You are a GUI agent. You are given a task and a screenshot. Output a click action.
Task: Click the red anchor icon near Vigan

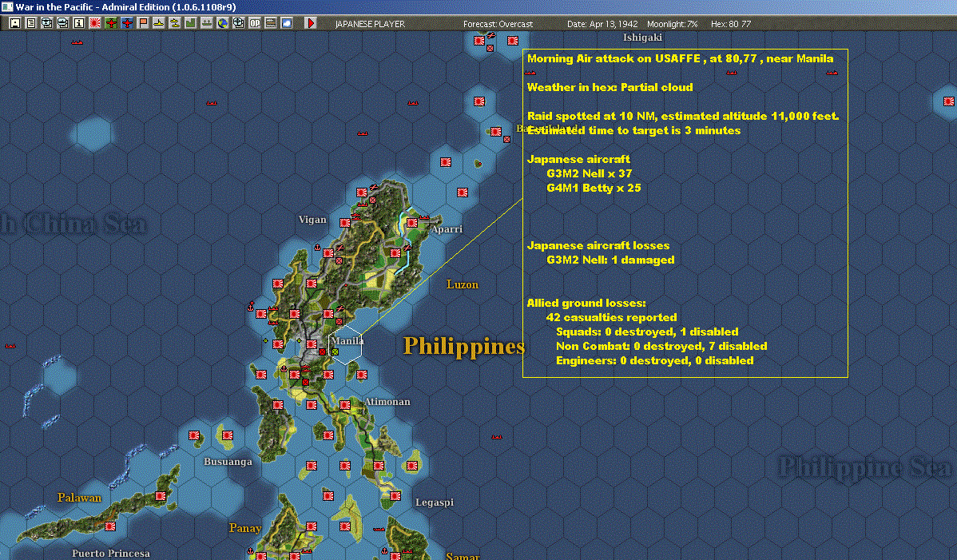tap(317, 247)
